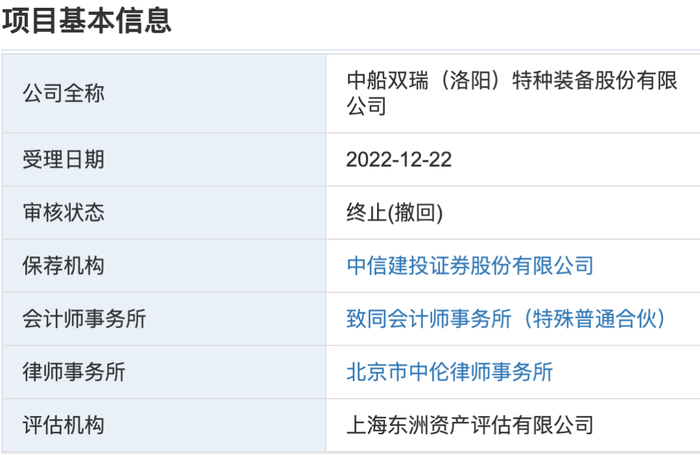Open the 致同会计师事务所 accounting firm link

[x=505, y=319]
